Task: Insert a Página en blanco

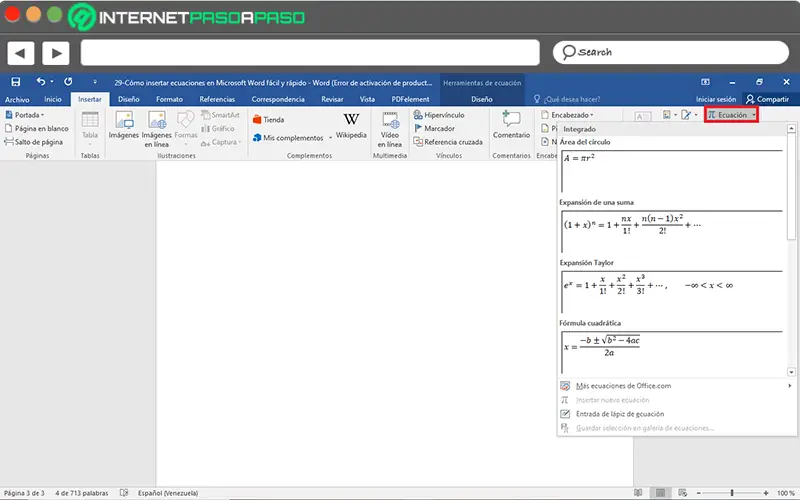Action: click(x=36, y=129)
